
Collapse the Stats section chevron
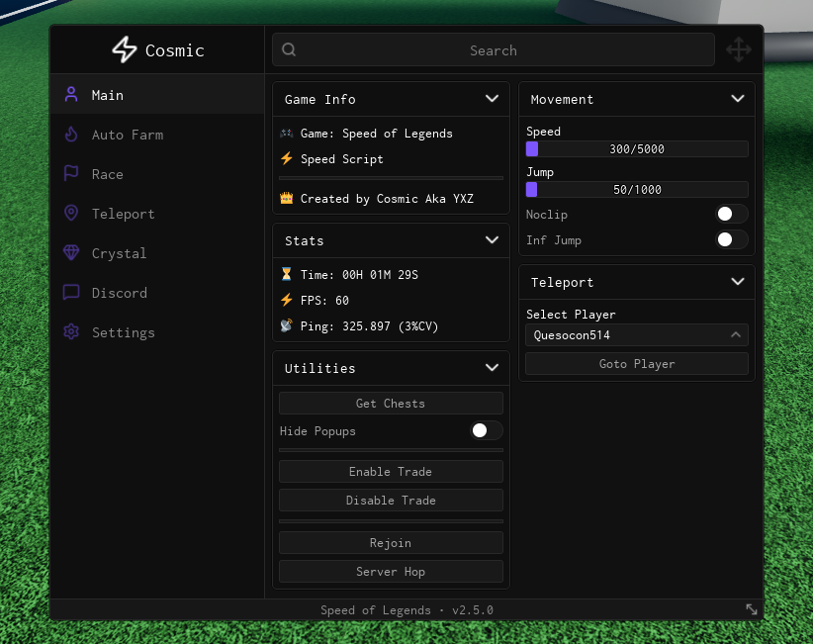pyautogui.click(x=492, y=240)
